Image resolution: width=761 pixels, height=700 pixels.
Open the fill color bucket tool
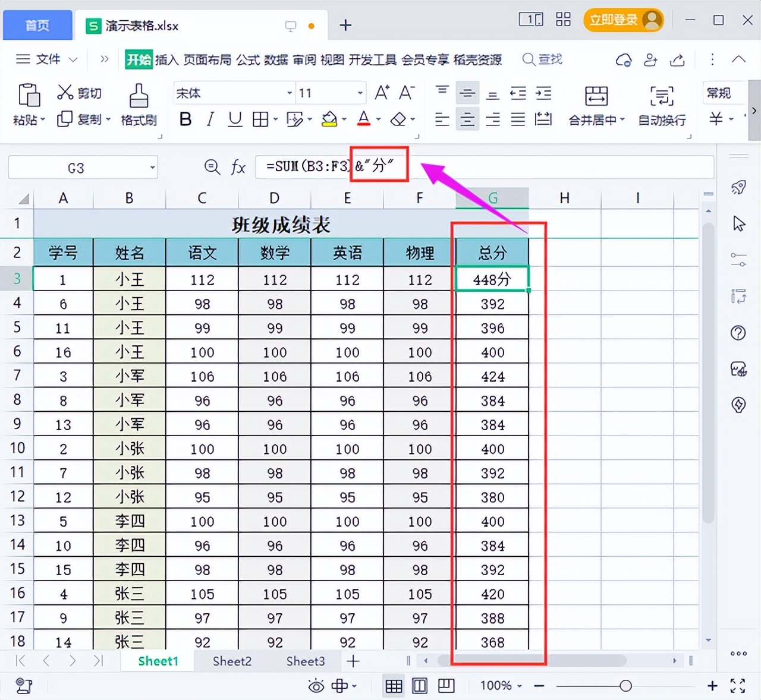point(330,119)
